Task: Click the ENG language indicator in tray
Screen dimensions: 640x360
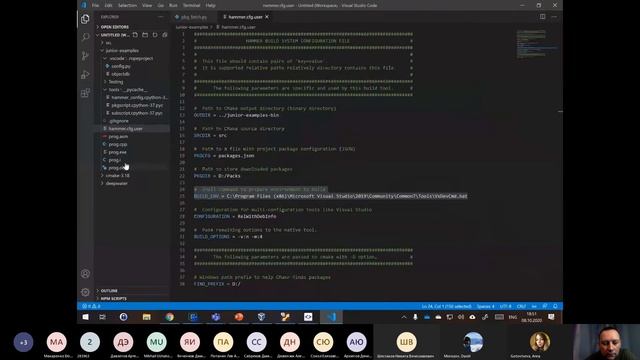Action: click(x=513, y=317)
